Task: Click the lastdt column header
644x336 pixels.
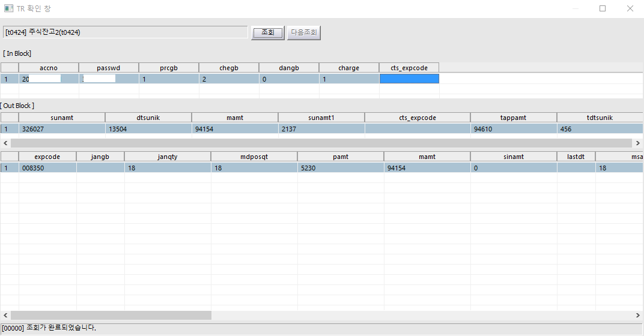Action: (576, 157)
